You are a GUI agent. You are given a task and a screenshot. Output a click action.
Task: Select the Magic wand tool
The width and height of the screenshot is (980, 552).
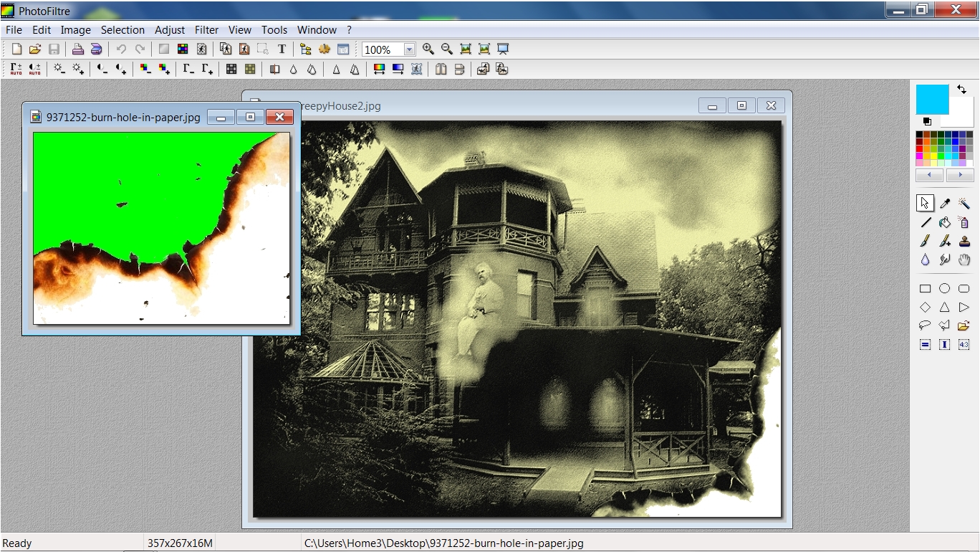point(964,204)
